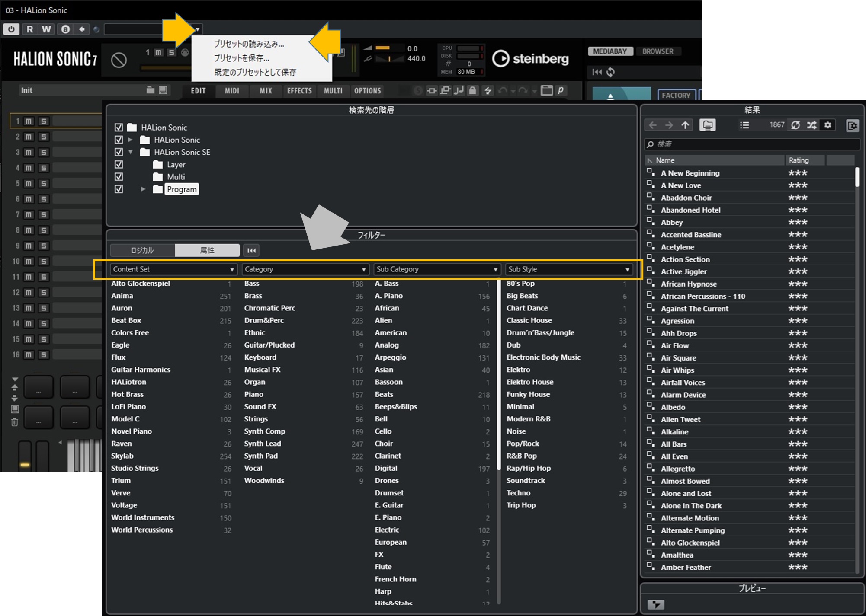Click the note-pair icon in toolbar
Screen dimensions: 866x616
coord(459,90)
